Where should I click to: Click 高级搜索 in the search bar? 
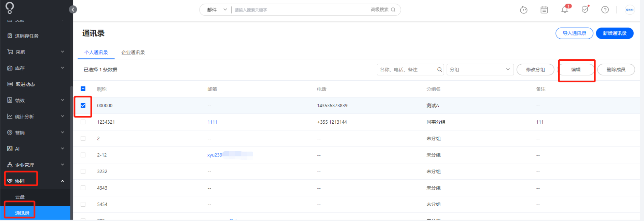(x=380, y=10)
